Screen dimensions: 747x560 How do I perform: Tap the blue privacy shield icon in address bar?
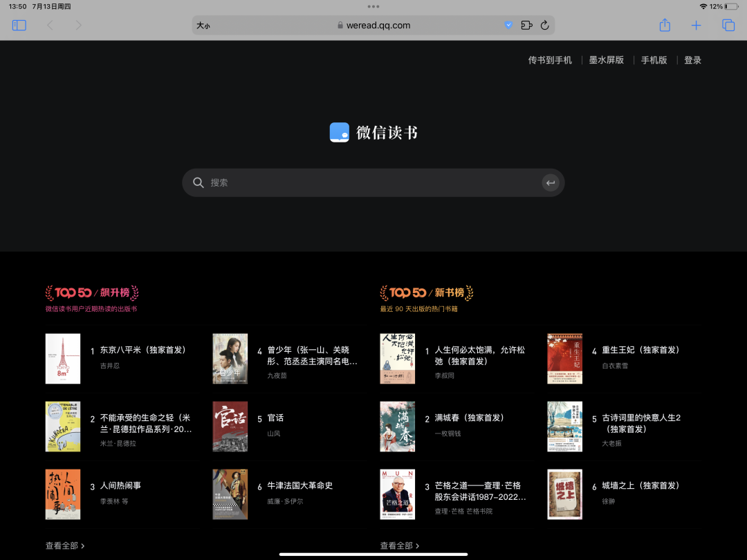508,26
